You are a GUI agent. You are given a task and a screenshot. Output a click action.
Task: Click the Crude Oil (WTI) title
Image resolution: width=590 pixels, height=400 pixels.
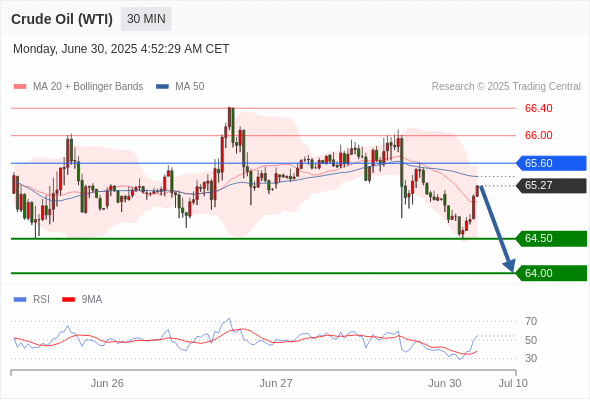62,19
